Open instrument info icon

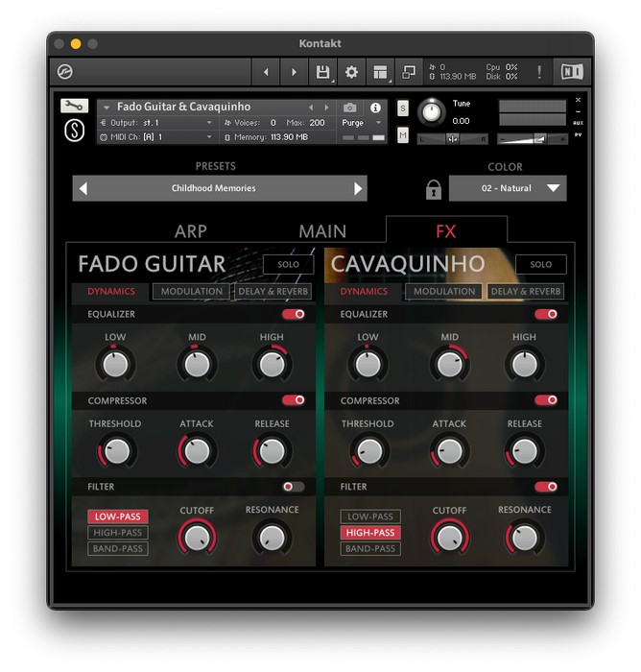tap(375, 108)
